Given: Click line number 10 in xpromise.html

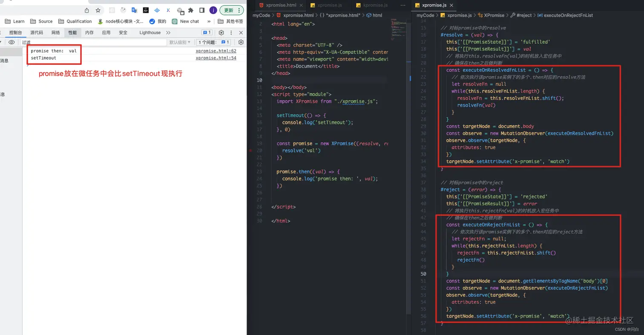Looking at the screenshot, I should click(x=259, y=80).
